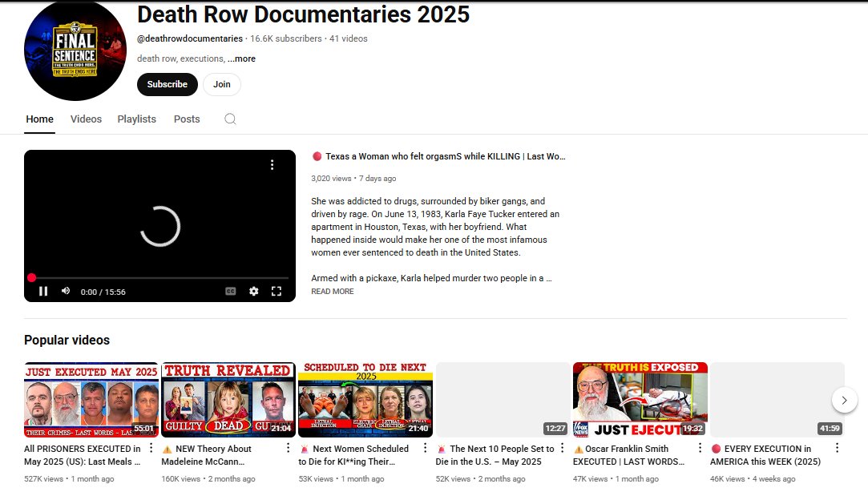
Task: Open options for EVERY EXECUTION in AMERICA video
Action: 837,448
